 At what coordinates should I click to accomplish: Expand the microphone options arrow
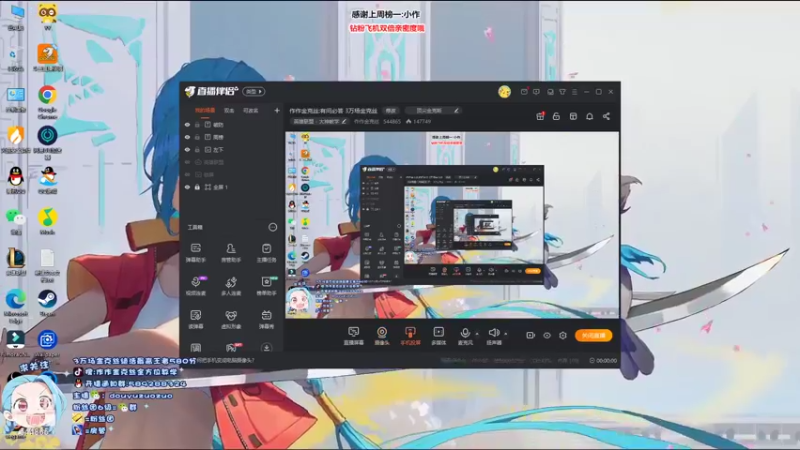pos(477,334)
